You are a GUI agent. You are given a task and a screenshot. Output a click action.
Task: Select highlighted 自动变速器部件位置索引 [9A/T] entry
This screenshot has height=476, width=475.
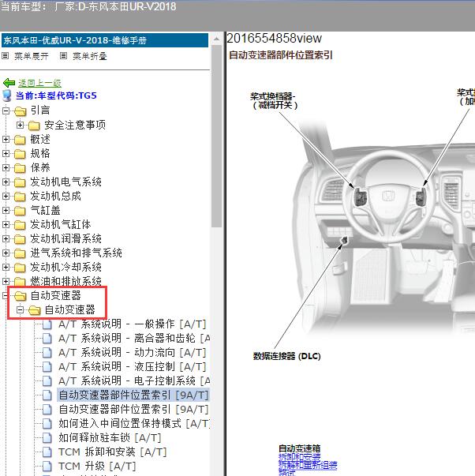click(x=133, y=395)
